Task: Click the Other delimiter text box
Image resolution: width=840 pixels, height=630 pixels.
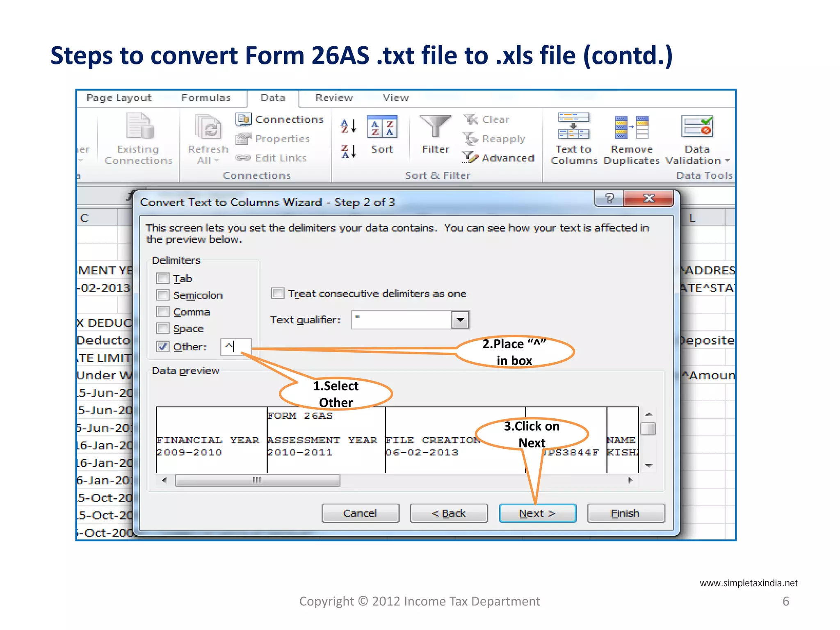Action: (236, 347)
